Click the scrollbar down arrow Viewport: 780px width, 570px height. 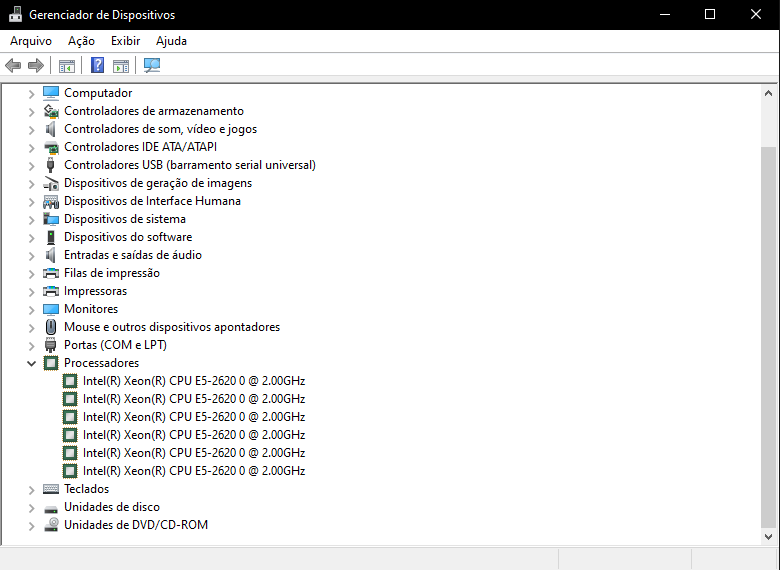point(768,537)
